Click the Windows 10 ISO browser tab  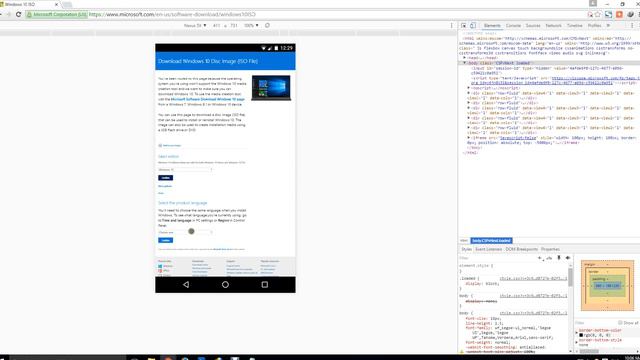click(x=29, y=4)
